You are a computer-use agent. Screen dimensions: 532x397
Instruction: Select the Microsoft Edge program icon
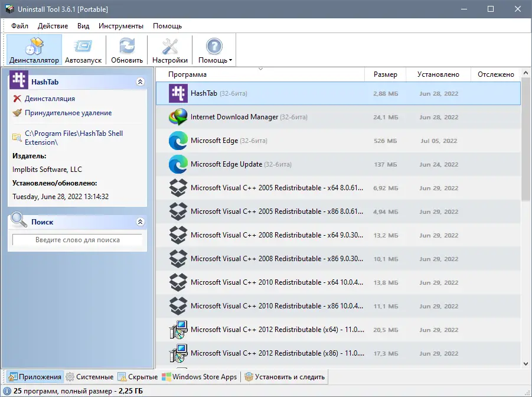177,141
